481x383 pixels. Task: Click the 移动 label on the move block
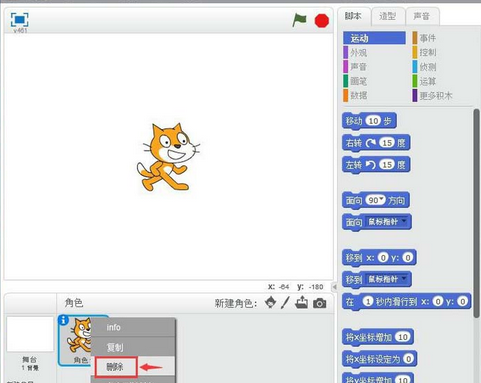click(x=354, y=121)
